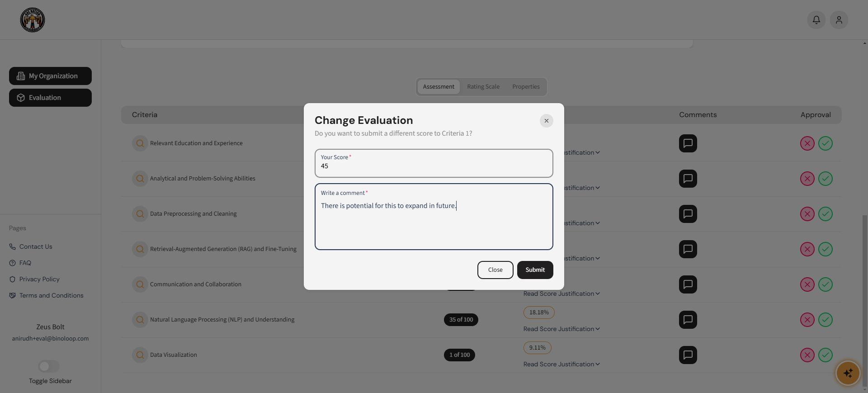Expand Read Score Justification for Data Visualization

pyautogui.click(x=561, y=364)
